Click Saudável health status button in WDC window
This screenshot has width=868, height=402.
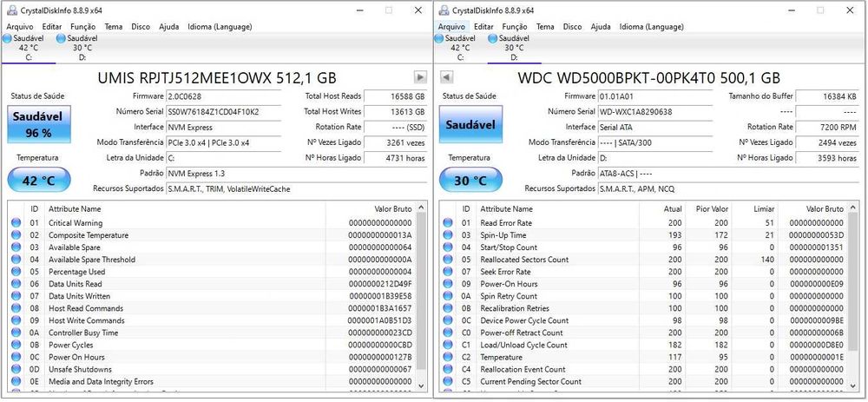(471, 125)
